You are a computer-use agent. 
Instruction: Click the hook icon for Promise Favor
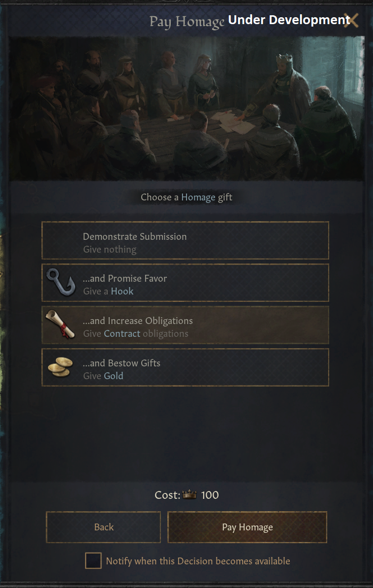(x=61, y=283)
